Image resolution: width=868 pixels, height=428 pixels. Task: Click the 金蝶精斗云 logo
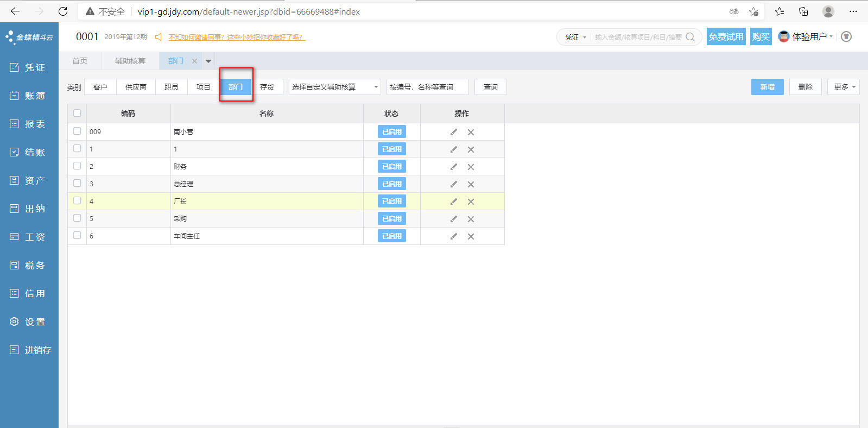29,37
